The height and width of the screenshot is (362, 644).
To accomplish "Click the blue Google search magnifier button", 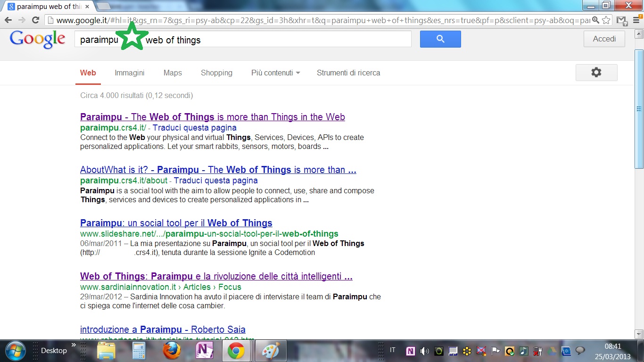I will (x=440, y=39).
